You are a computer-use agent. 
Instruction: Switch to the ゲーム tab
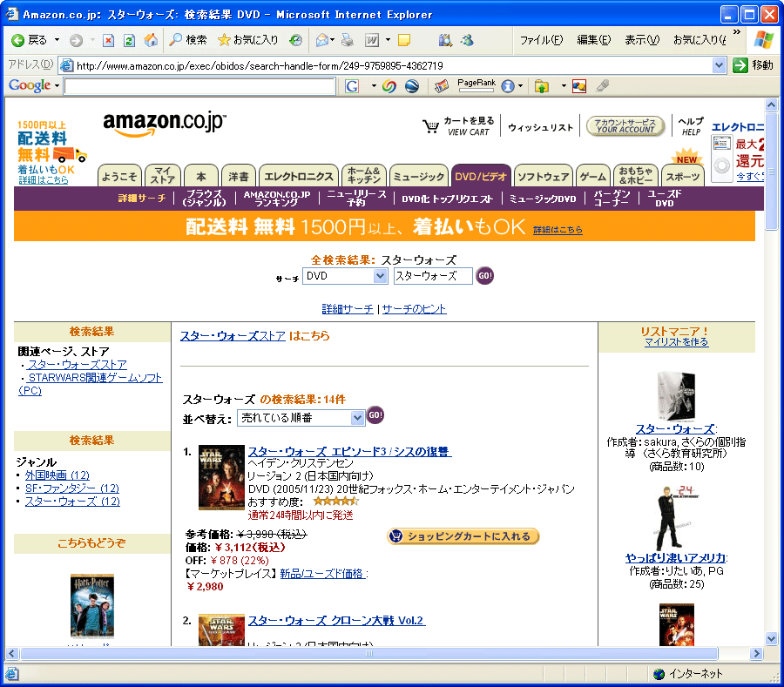click(593, 176)
